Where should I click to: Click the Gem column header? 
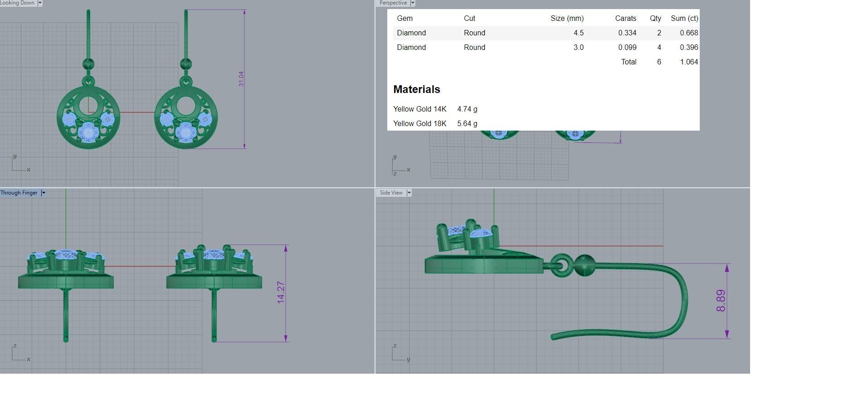(405, 19)
